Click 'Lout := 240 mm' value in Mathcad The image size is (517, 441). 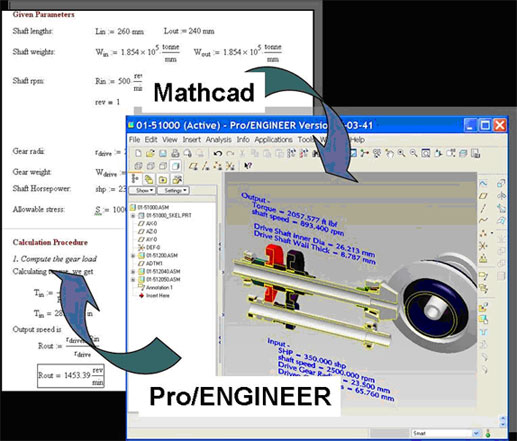point(189,31)
